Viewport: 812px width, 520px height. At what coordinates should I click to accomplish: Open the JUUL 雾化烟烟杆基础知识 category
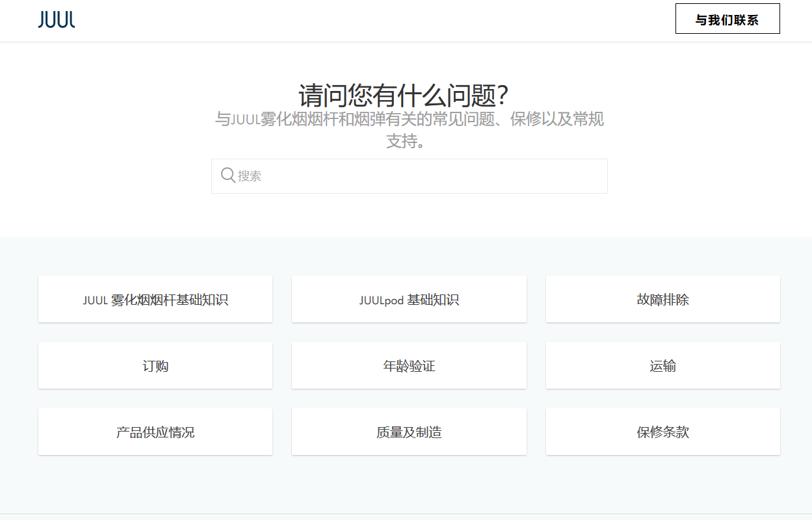coord(155,299)
